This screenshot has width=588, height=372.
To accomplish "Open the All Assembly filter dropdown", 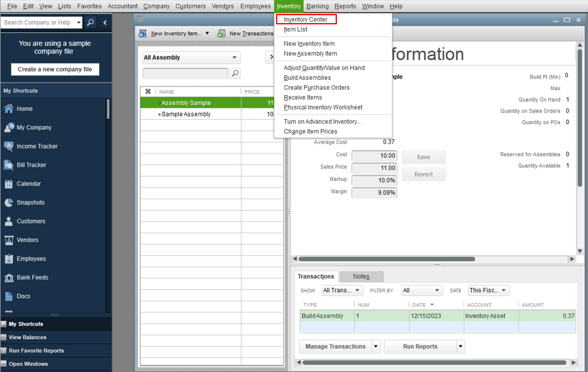I will coord(192,57).
